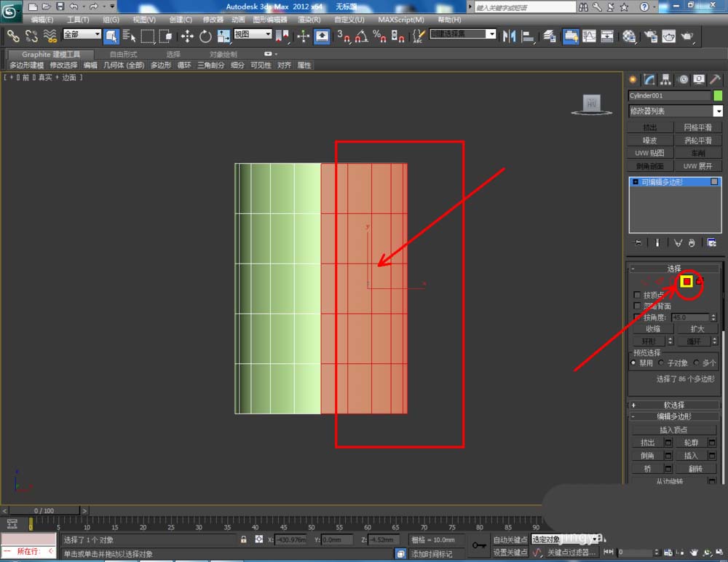The width and height of the screenshot is (728, 562).
Task: Open the 编辑(E) menu
Action: pyautogui.click(x=41, y=20)
